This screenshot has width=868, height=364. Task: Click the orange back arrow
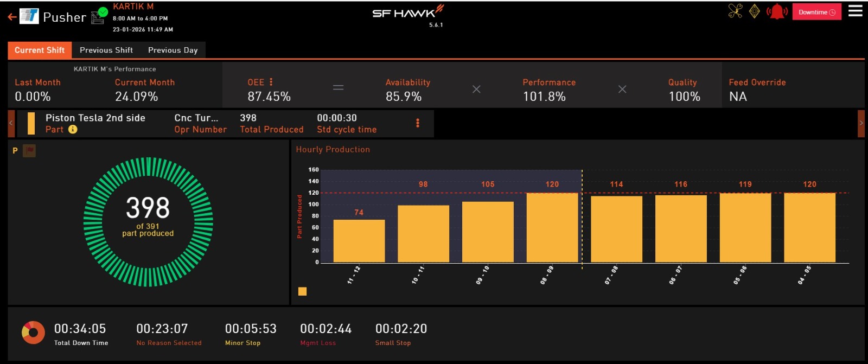(x=12, y=17)
